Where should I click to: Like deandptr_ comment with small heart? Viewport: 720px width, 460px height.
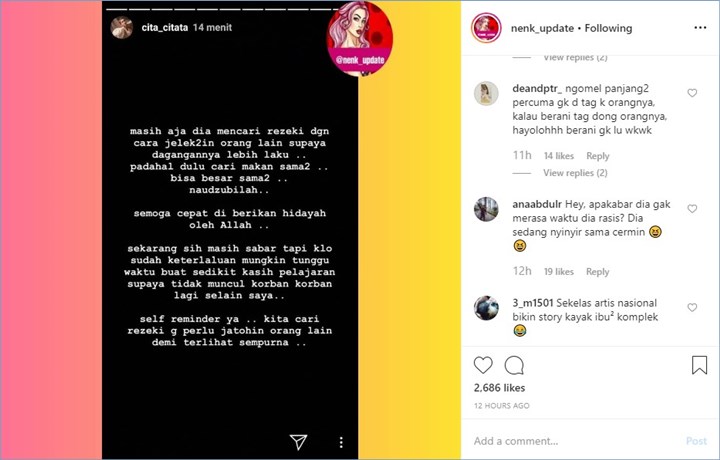(692, 93)
